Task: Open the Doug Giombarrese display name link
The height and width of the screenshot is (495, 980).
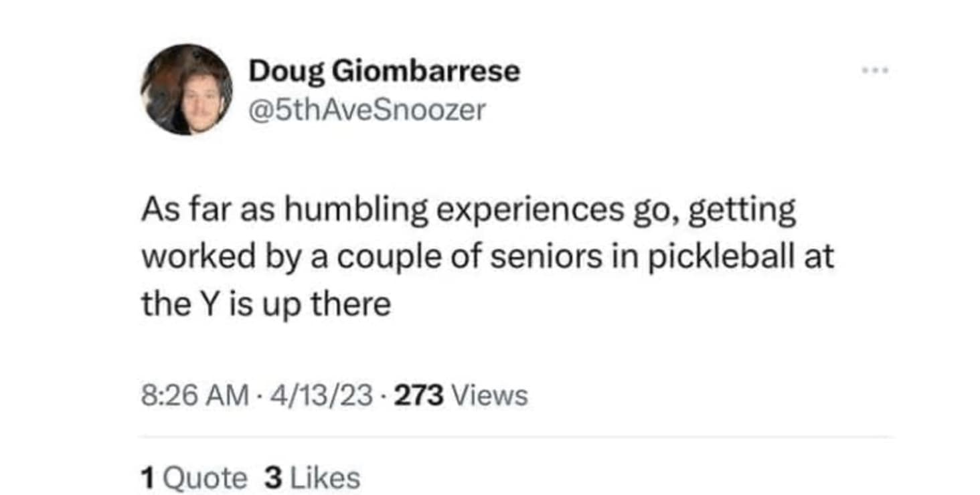Action: [x=384, y=71]
